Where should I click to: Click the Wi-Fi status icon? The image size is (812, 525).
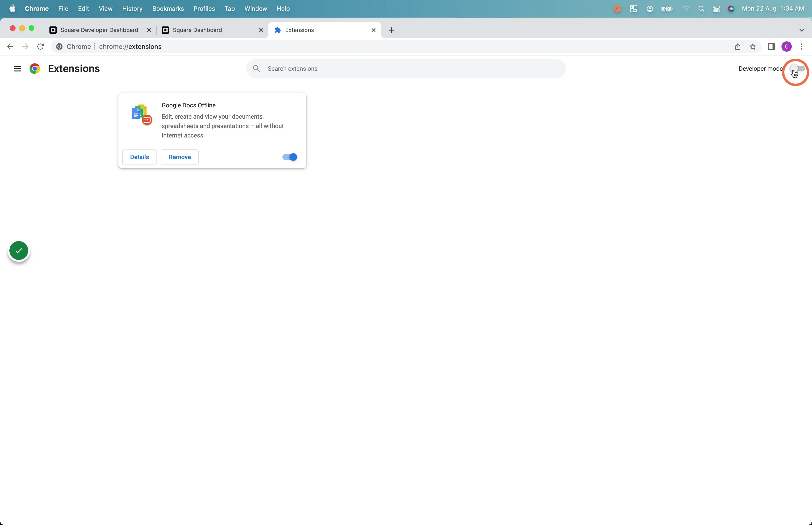pos(686,9)
